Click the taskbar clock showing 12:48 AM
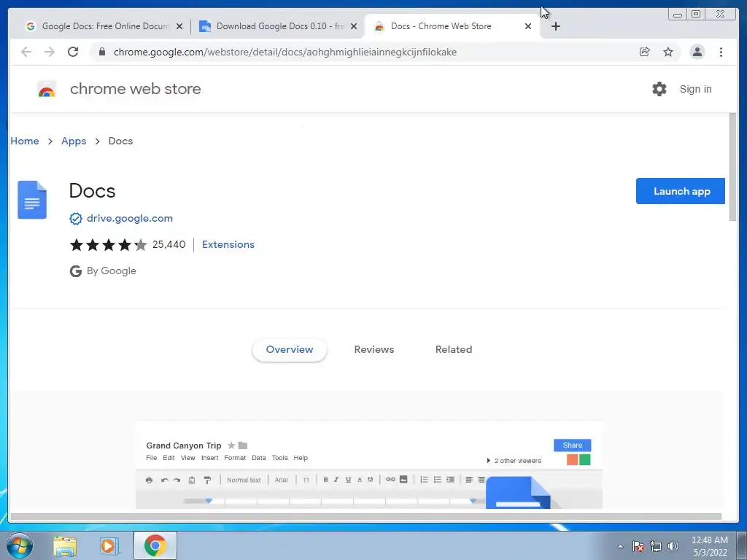The height and width of the screenshot is (560, 747). click(709, 546)
